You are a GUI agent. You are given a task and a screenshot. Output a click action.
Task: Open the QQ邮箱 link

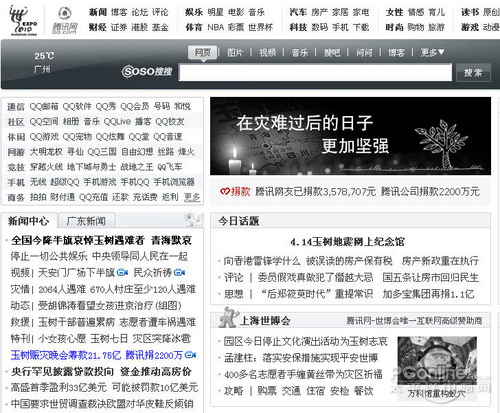[x=44, y=106]
